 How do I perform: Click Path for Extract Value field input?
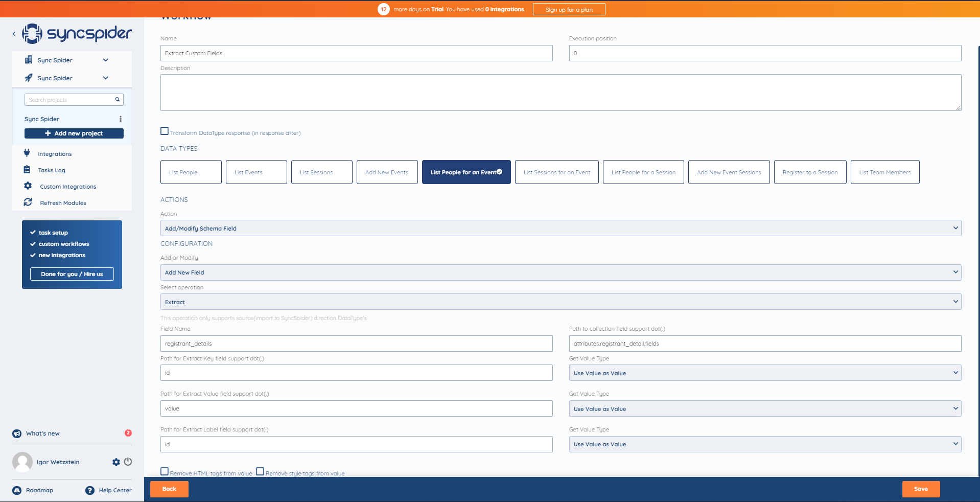tap(357, 408)
